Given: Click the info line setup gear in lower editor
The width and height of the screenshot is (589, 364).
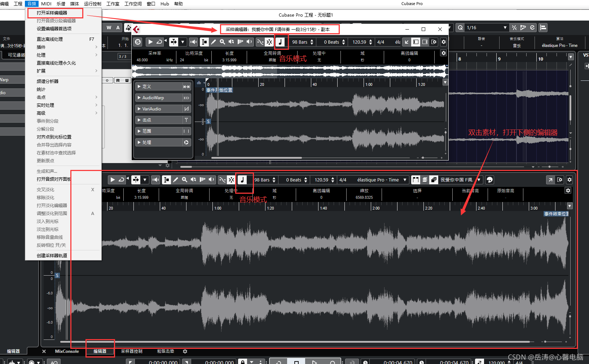Looking at the screenshot, I should [x=568, y=190].
